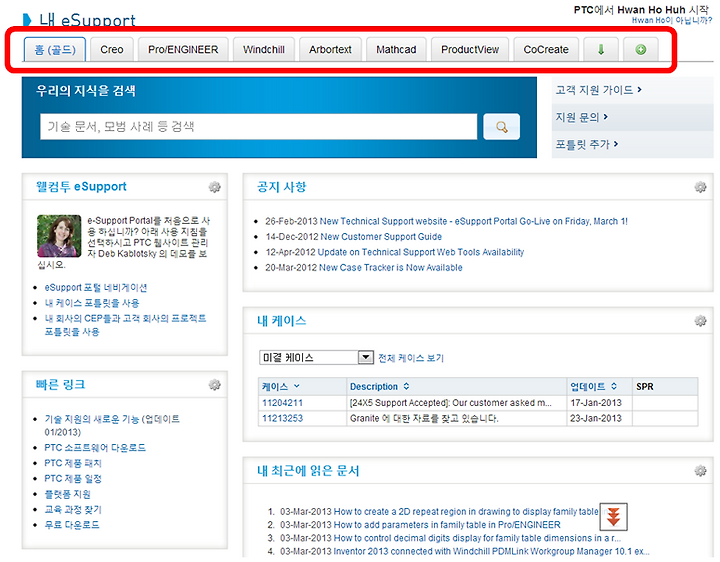Click the green download arrow tab
Image resolution: width=720 pixels, height=562 pixels.
point(601,49)
